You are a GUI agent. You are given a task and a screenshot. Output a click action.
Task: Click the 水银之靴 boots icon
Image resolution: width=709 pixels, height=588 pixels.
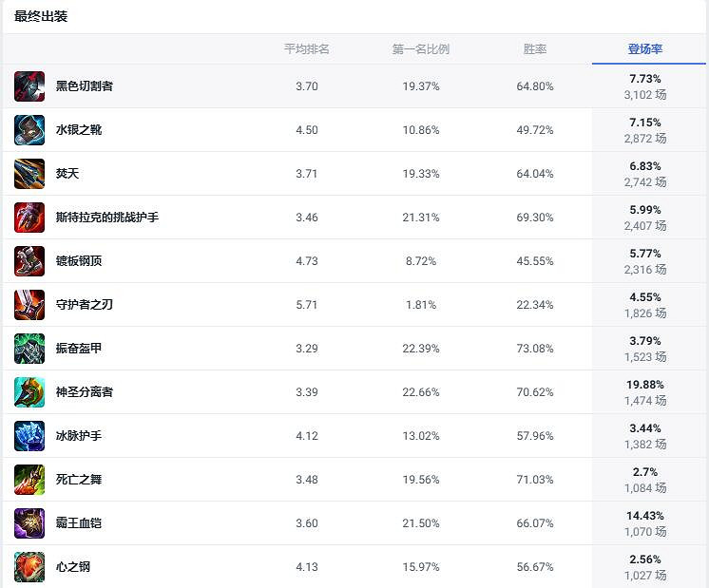click(x=29, y=130)
